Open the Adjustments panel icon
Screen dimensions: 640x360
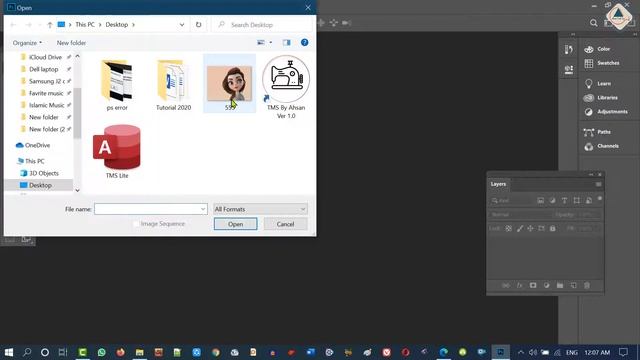click(x=589, y=112)
